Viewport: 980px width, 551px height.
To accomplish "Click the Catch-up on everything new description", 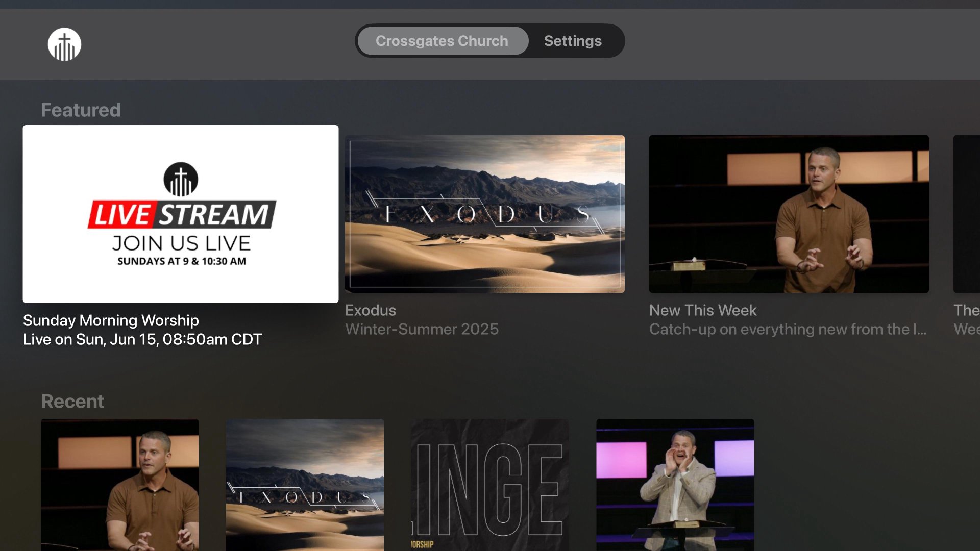I will click(x=788, y=329).
